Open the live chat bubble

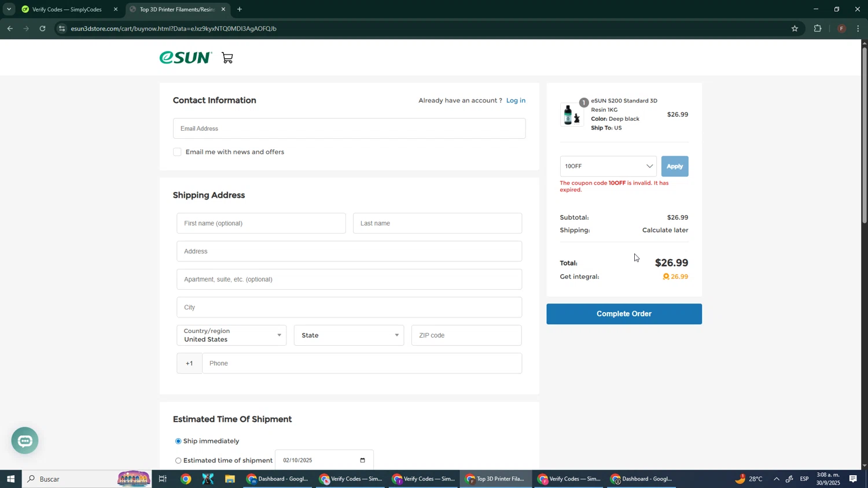(25, 441)
